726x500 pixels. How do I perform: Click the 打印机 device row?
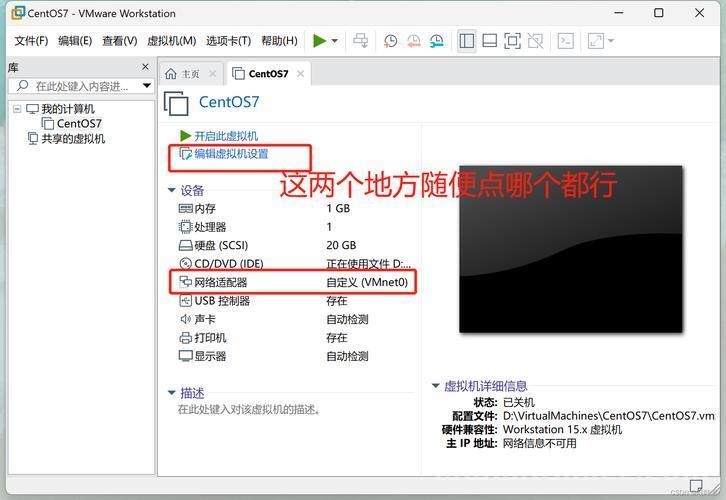point(294,338)
